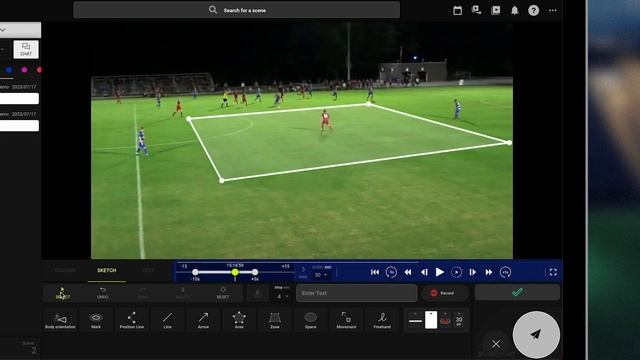Switch to the SKETCH tab

click(107, 271)
